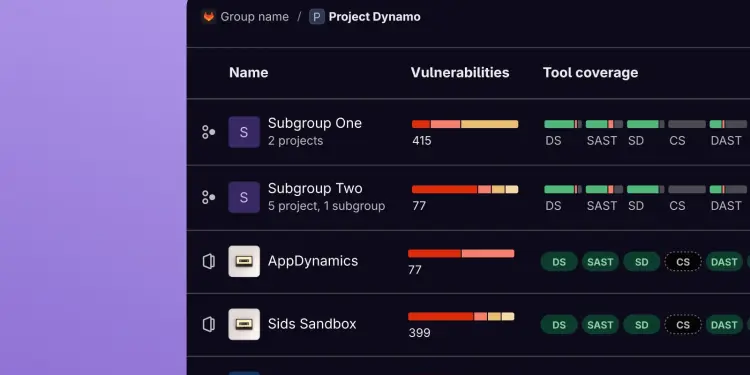Select Subgroup Two's 77 vulnerabilities count

pyautogui.click(x=419, y=206)
